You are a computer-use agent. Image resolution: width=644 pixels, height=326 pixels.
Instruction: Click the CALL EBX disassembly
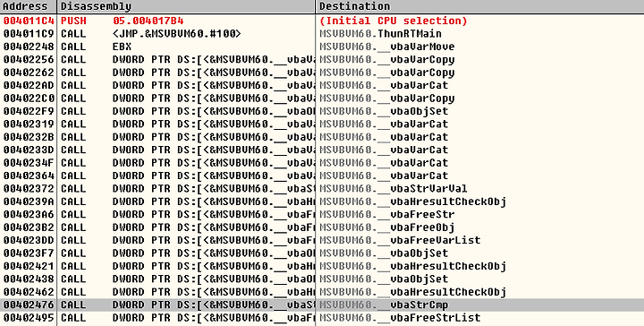point(96,47)
